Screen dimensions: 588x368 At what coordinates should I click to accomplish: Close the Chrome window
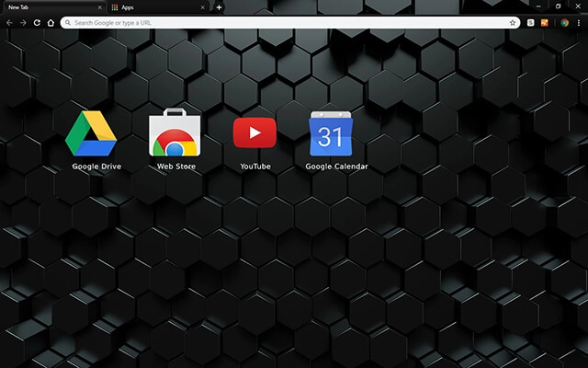coord(578,6)
